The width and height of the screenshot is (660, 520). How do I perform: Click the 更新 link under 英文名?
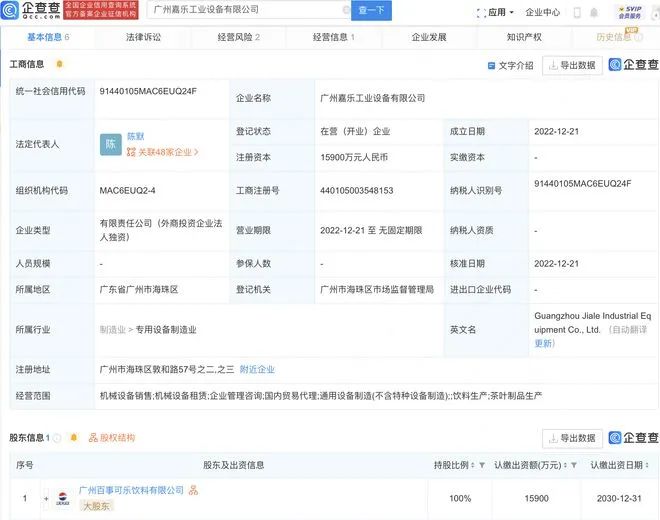pyautogui.click(x=543, y=343)
